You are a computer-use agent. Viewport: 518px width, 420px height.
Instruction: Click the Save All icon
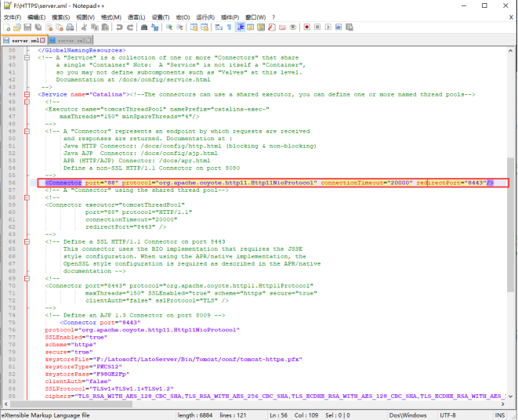tap(38, 27)
